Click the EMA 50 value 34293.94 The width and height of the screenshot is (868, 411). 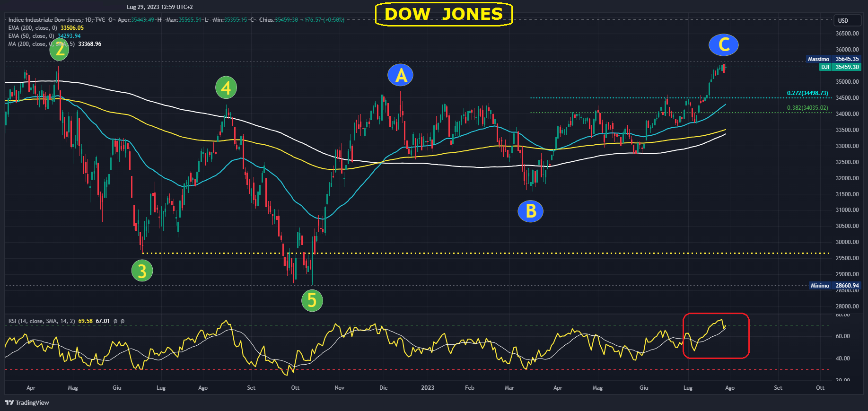[x=69, y=36]
